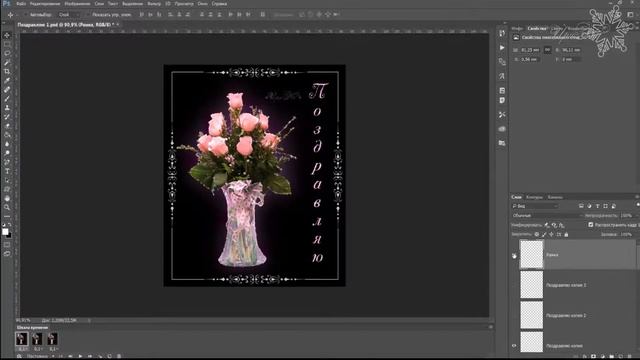Screen dimensions: 640x360
Task: Click the link width and height icon
Action: point(547,50)
